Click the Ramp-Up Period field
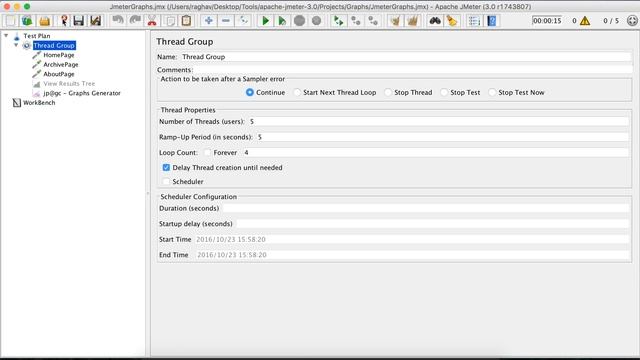This screenshot has height=360, width=640. pos(442,137)
